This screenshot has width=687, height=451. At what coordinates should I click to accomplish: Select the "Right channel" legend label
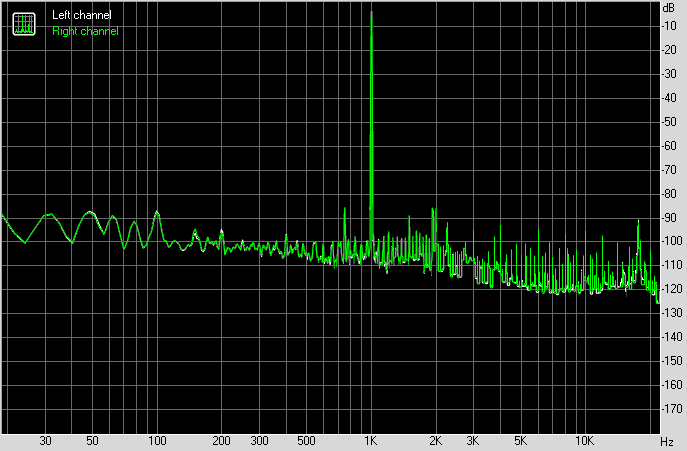85,31
